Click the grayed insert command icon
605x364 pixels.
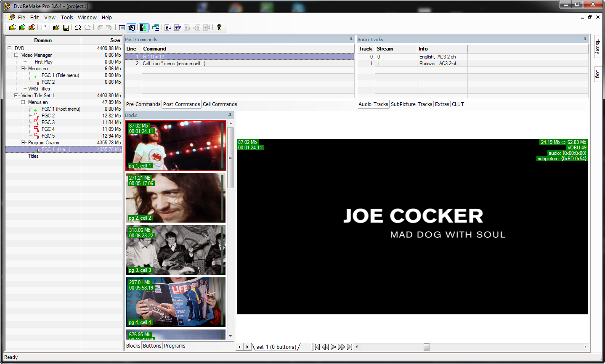(x=197, y=27)
